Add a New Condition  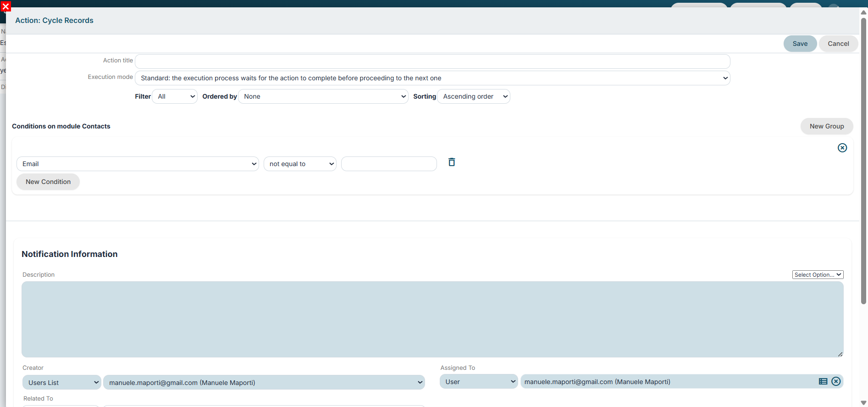48,182
